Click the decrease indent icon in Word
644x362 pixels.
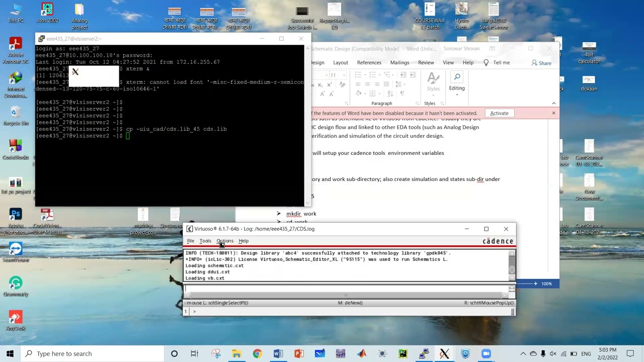pyautogui.click(x=404, y=74)
